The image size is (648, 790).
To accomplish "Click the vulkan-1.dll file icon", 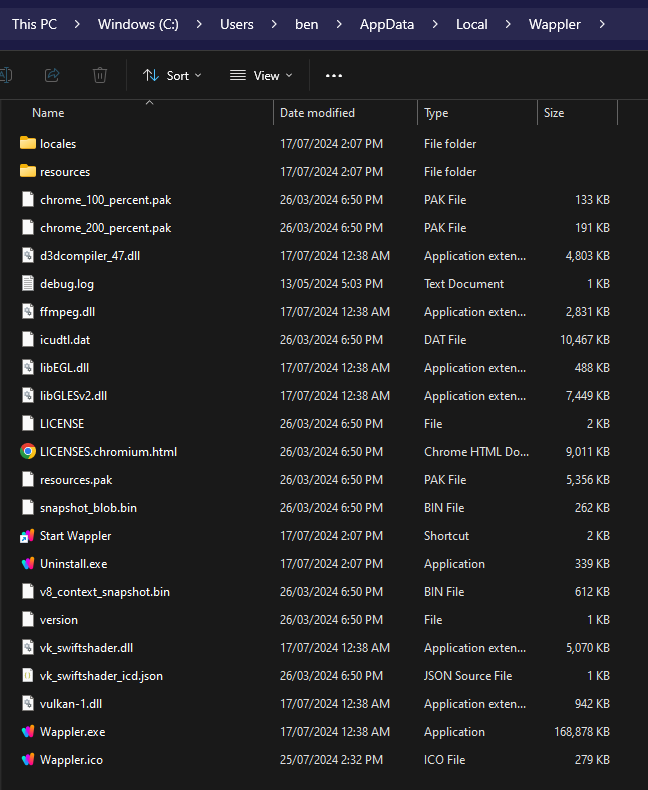I will (x=28, y=703).
